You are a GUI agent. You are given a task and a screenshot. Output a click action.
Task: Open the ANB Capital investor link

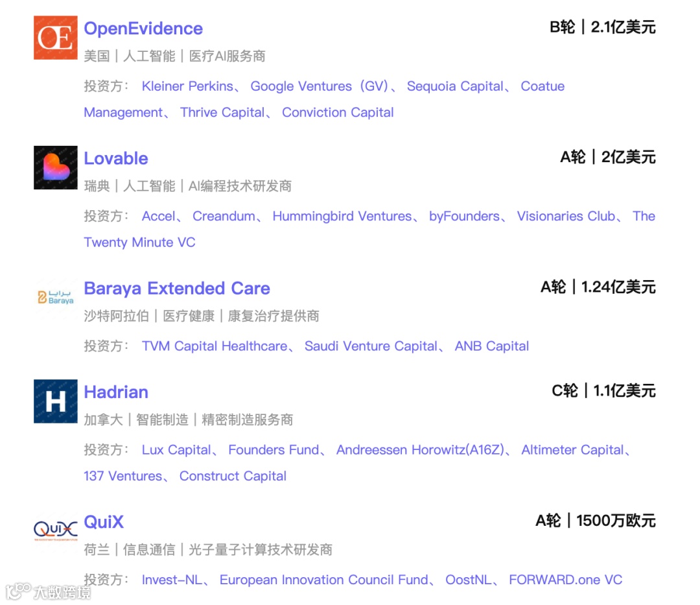[x=492, y=346]
